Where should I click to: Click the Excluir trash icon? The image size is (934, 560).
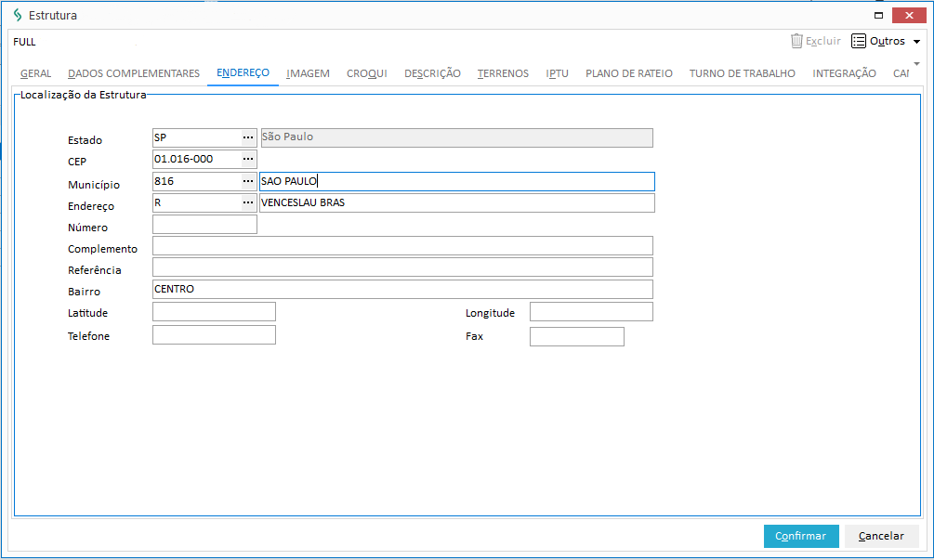coord(796,41)
